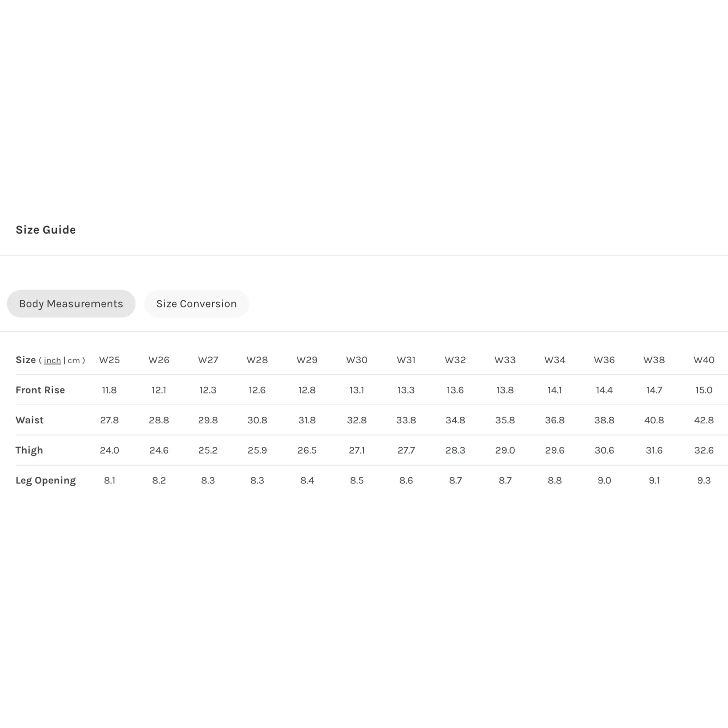Click the Front Rise row label
The image size is (728, 728).
click(x=40, y=390)
